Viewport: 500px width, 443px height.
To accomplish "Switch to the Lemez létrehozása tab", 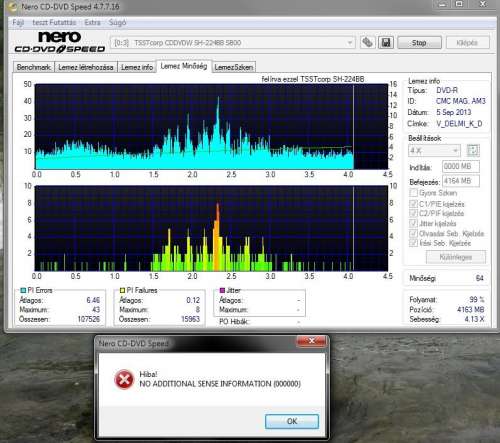I will [86, 67].
